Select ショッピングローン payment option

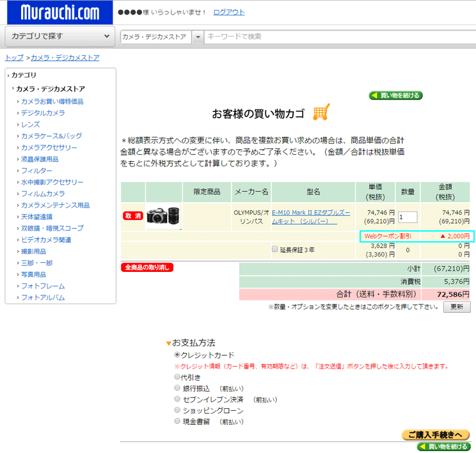(x=177, y=410)
